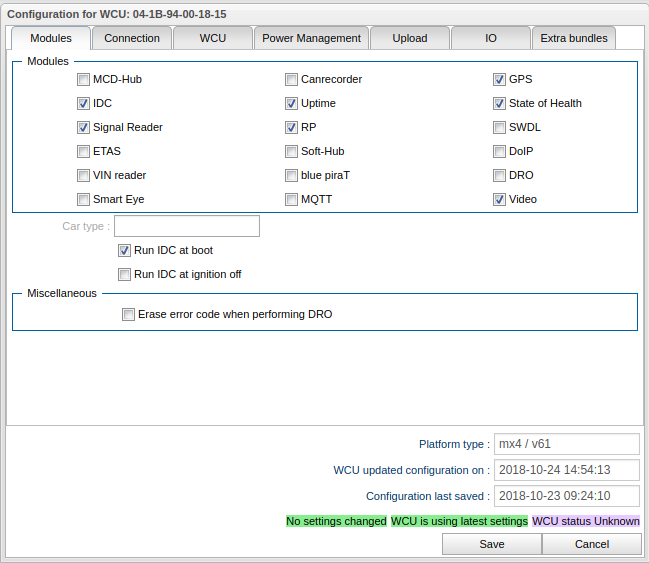Screen dimensions: 649x563
Task: Toggle Run IDC at boot option
Action: (125, 251)
